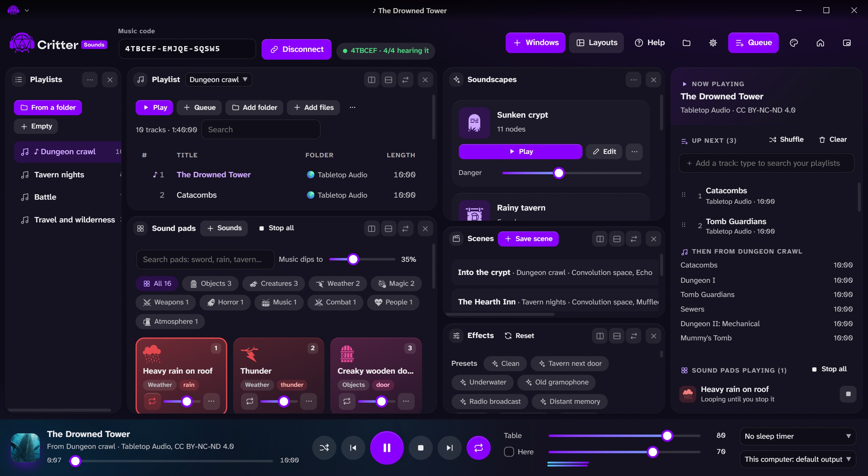Adjust the Danger slider on Sunken crypt
This screenshot has width=868, height=476.
tap(572, 173)
